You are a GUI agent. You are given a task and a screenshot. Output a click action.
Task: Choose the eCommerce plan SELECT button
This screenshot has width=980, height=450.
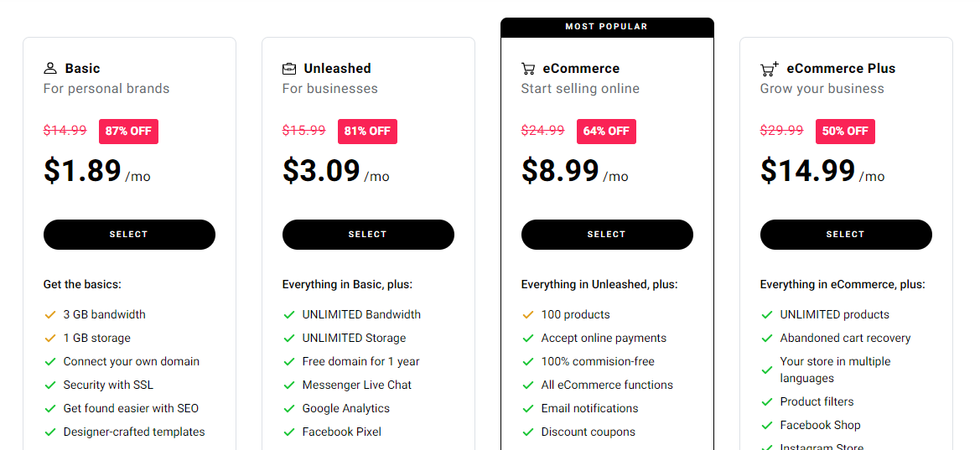click(607, 235)
